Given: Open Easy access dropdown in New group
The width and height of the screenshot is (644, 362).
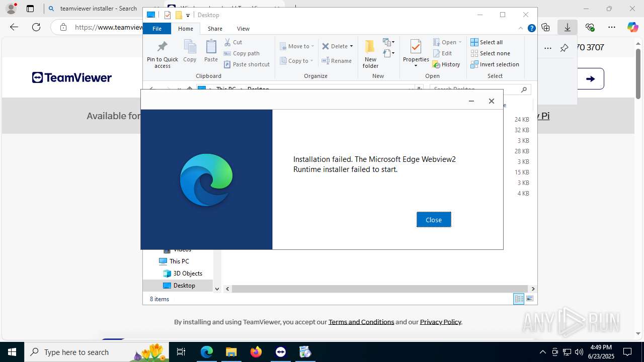Looking at the screenshot, I should pos(388,53).
